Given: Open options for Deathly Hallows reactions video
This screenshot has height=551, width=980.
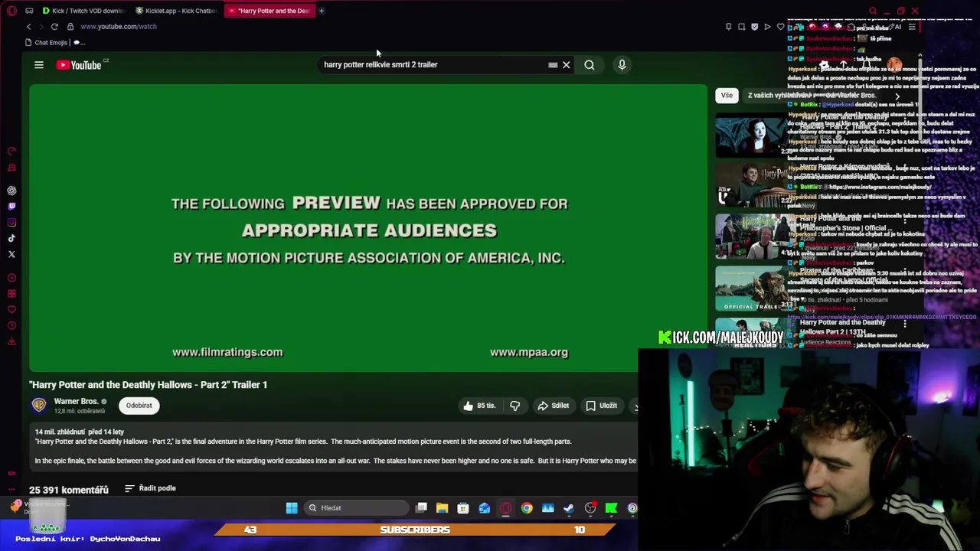Looking at the screenshot, I should tap(905, 324).
